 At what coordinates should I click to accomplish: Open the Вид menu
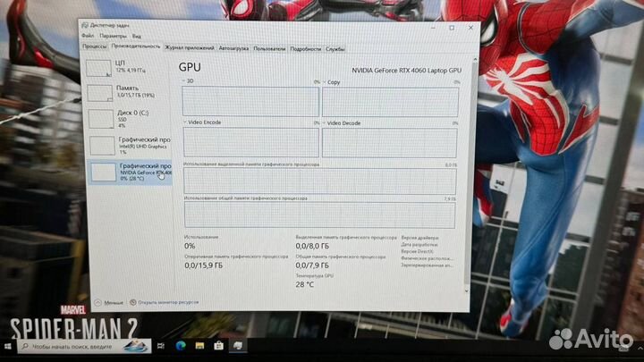[x=136, y=37]
